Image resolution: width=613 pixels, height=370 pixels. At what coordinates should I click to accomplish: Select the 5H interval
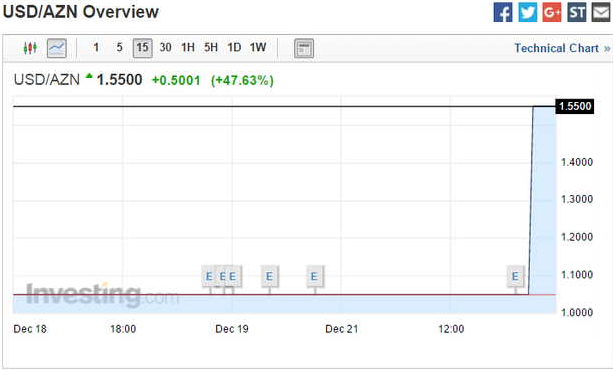(211, 48)
